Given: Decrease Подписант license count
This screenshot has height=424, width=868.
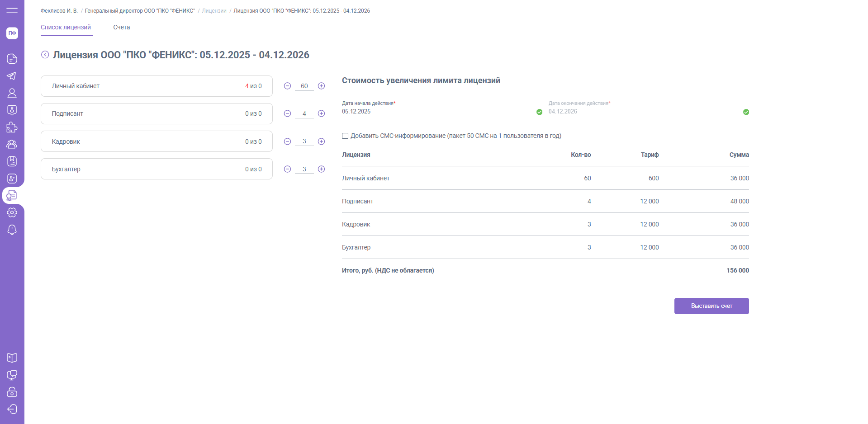Looking at the screenshot, I should (x=287, y=113).
